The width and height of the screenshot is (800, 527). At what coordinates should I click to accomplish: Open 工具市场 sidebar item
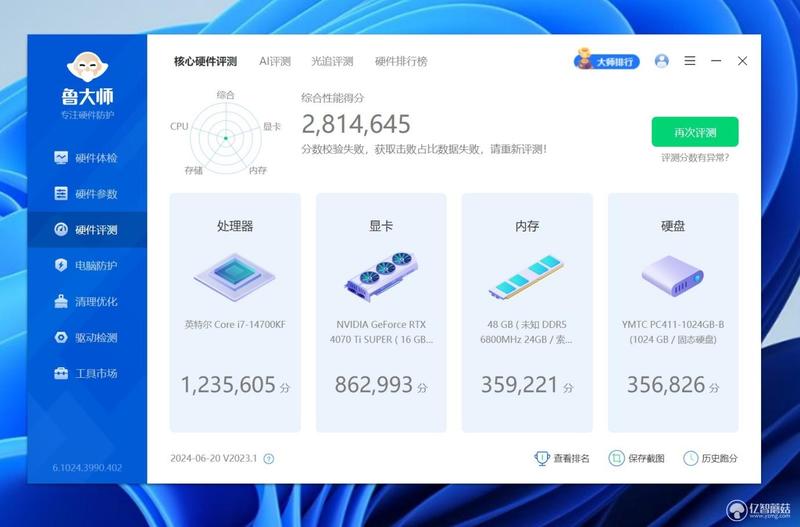86,373
